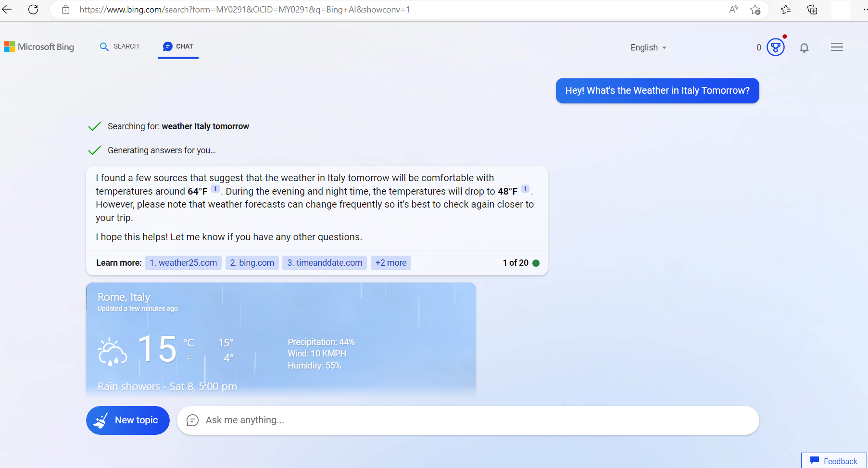Click the browser back arrow
This screenshot has width=868, height=468.
coord(7,9)
